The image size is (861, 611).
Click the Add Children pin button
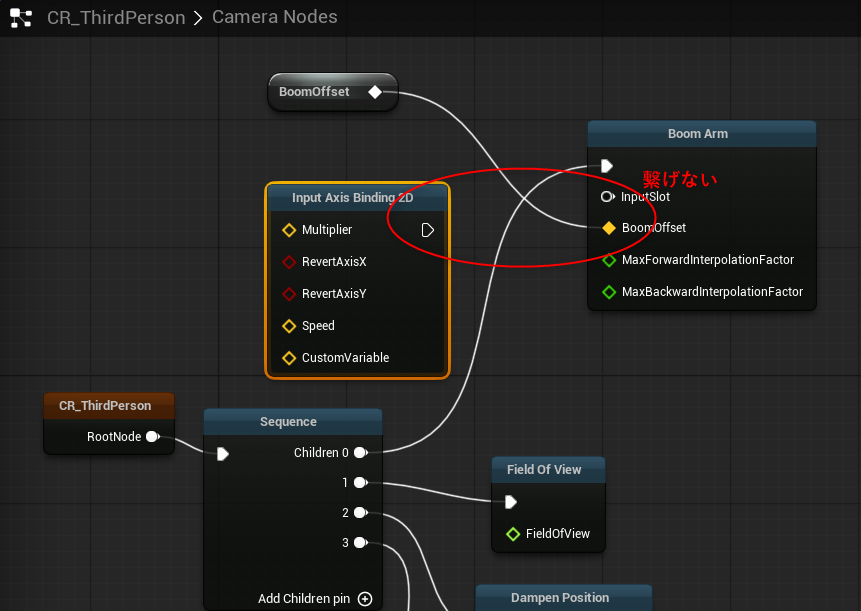pyautogui.click(x=365, y=599)
